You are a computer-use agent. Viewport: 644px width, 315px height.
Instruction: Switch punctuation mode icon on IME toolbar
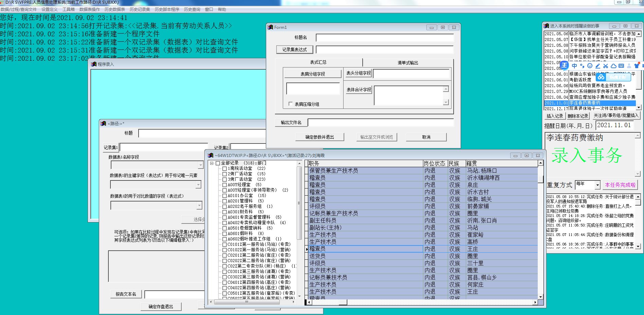coord(582,66)
